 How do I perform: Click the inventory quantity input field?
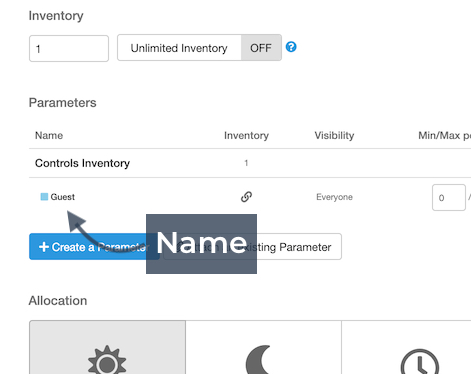pyautogui.click(x=69, y=49)
